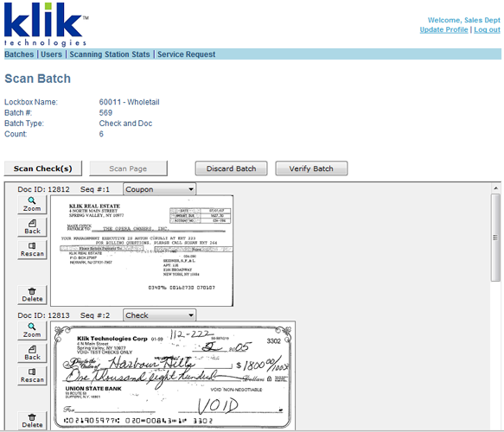504x432 pixels.
Task: Click the Log out link
Action: (487, 29)
